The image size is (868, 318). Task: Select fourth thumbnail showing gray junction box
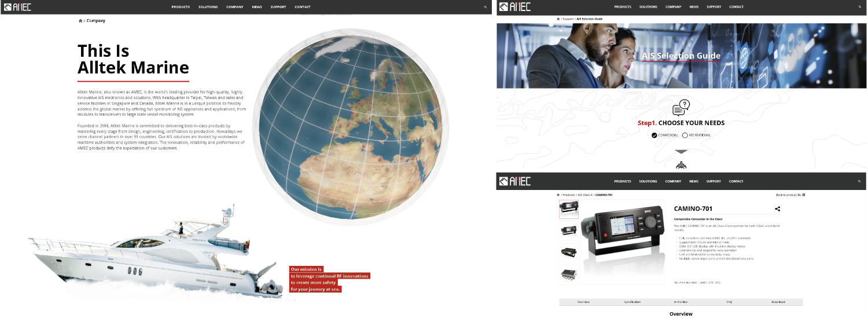tap(568, 274)
